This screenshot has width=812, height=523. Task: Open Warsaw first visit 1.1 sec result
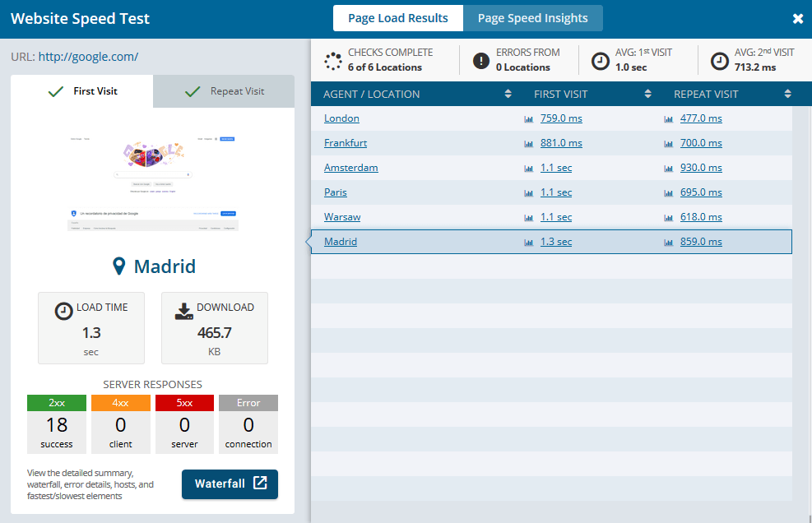point(555,217)
